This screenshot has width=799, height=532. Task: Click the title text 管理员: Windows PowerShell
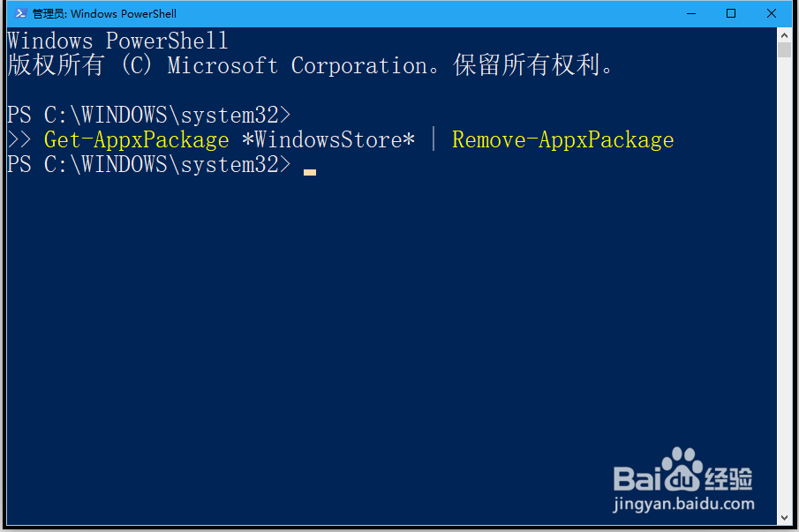pyautogui.click(x=104, y=14)
